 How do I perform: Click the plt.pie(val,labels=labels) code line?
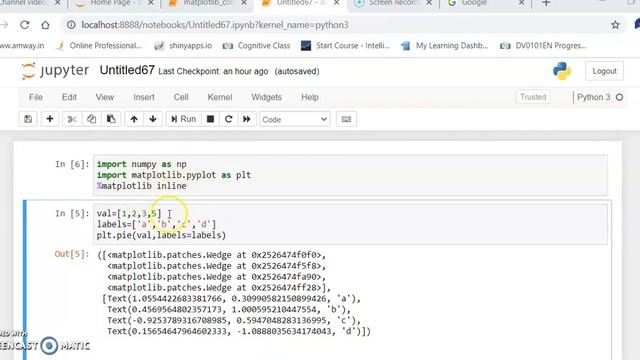(x=161, y=235)
